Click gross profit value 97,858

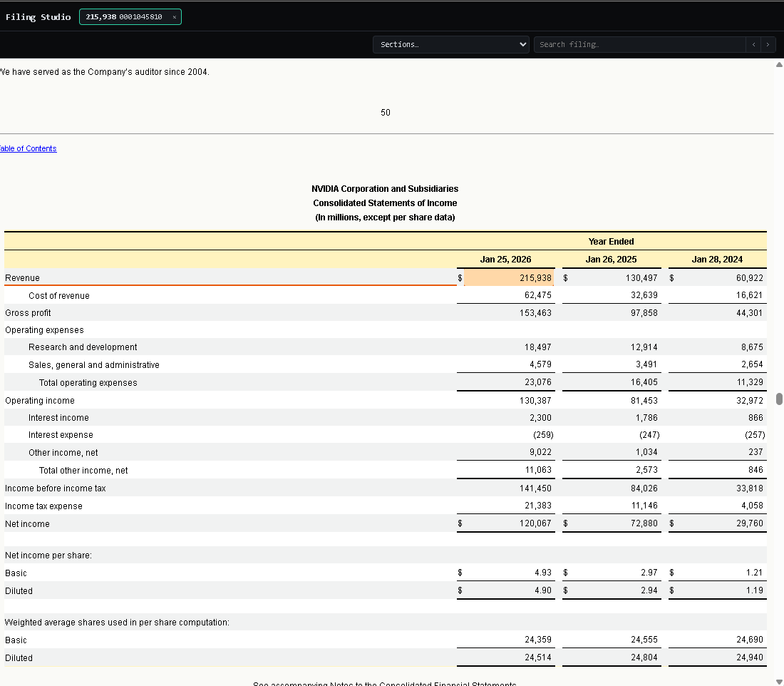(644, 313)
